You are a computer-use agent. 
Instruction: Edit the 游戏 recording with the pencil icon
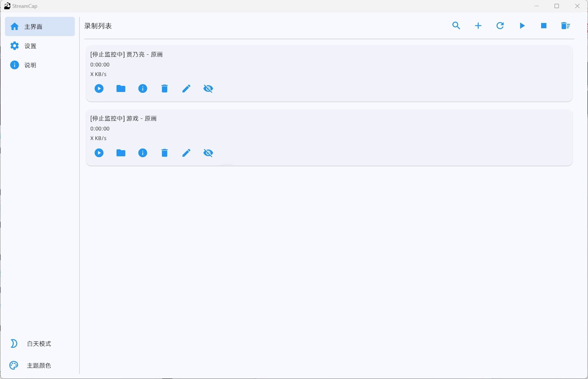186,153
